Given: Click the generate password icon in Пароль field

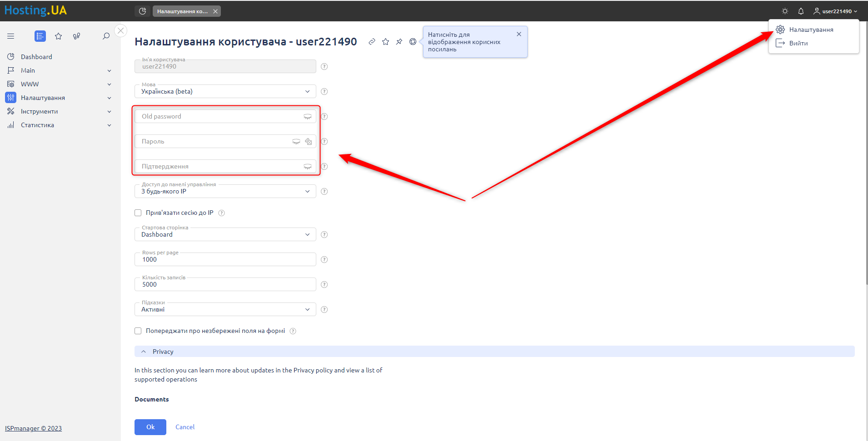Looking at the screenshot, I should (309, 142).
